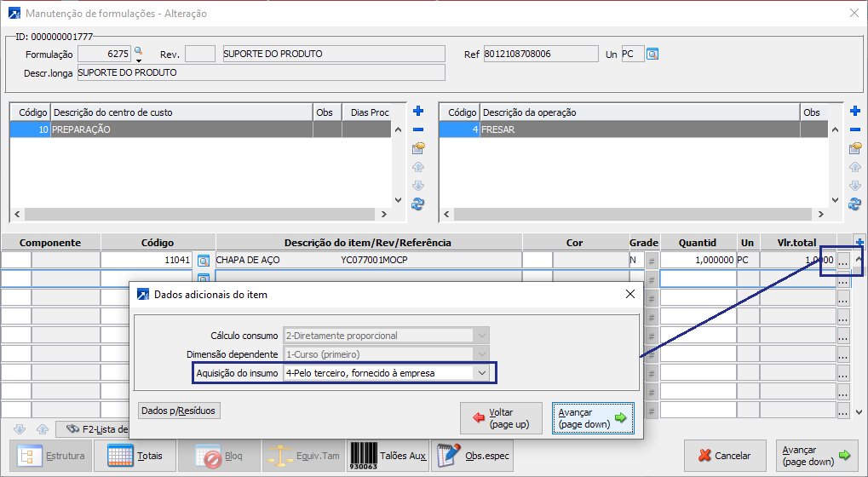Click the Un field containing PC in the header

[633, 54]
